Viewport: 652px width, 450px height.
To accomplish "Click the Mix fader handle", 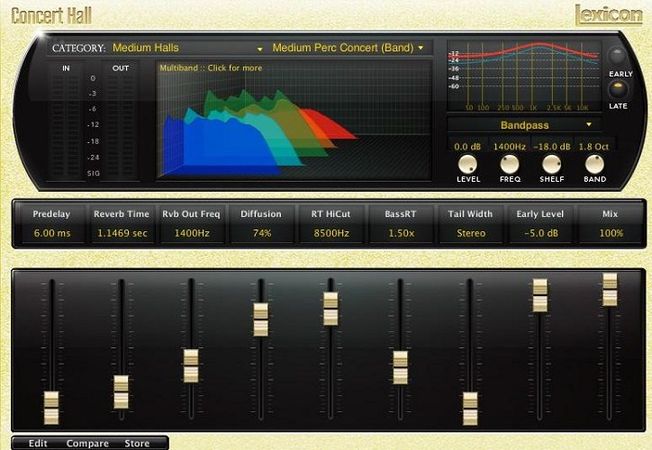I will [610, 289].
